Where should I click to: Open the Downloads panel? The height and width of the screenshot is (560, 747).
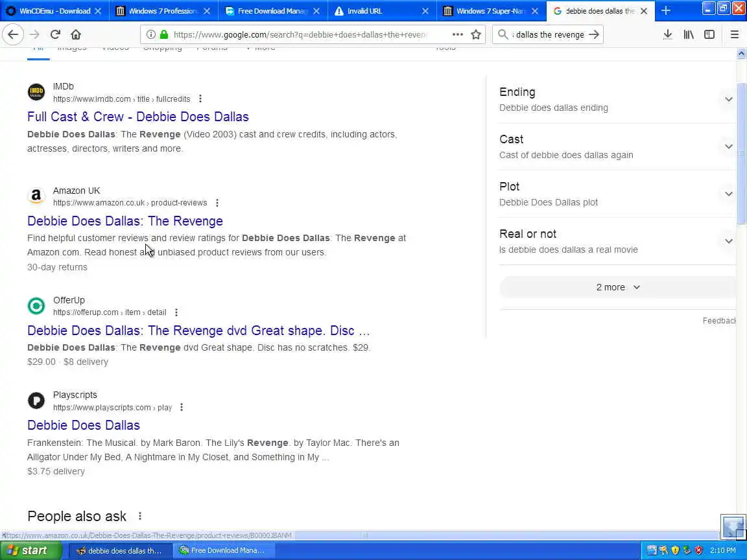[x=667, y=34]
